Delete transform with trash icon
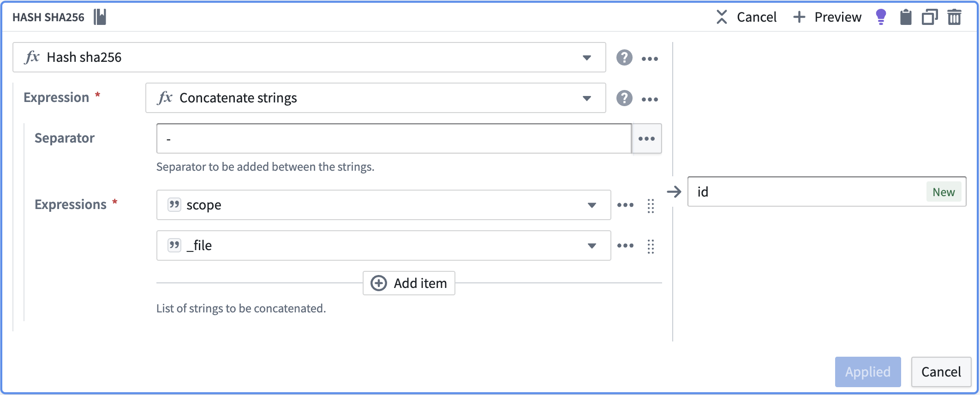 954,17
